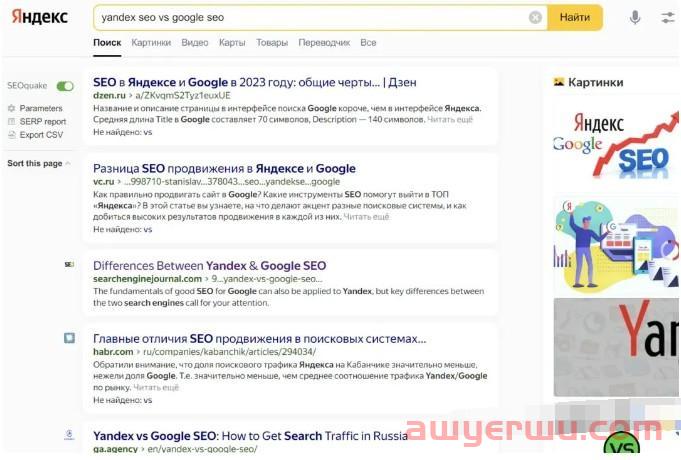The image size is (681, 460).
Task: Toggle the SEOquake switch off
Action: (x=65, y=86)
